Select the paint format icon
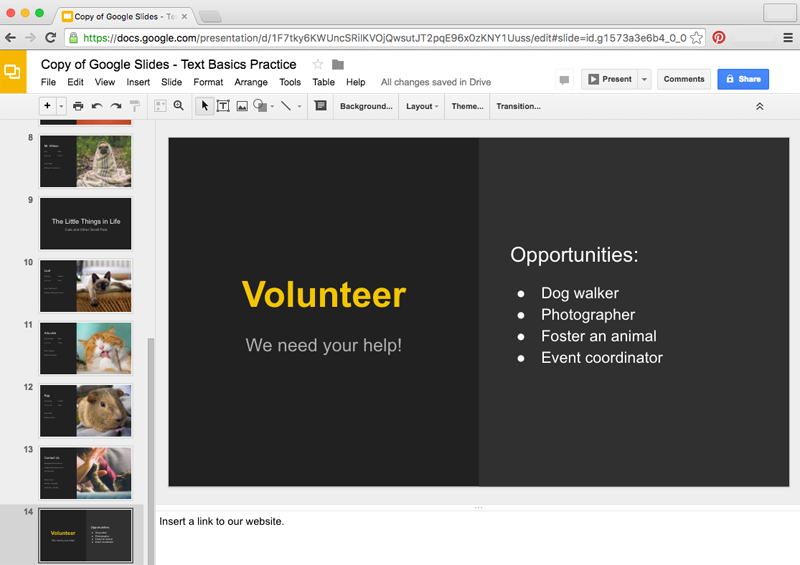 point(135,106)
